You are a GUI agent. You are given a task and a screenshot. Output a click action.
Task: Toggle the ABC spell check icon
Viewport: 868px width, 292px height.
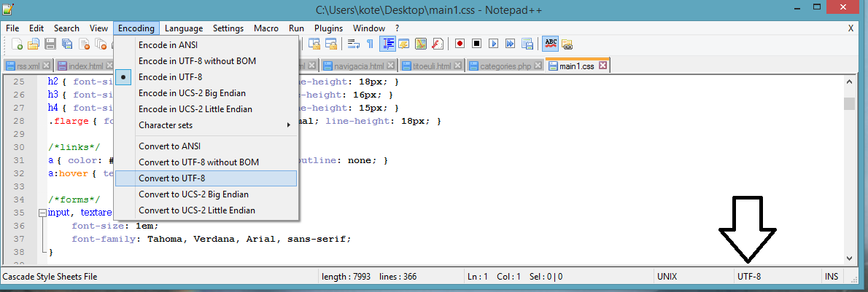[551, 44]
